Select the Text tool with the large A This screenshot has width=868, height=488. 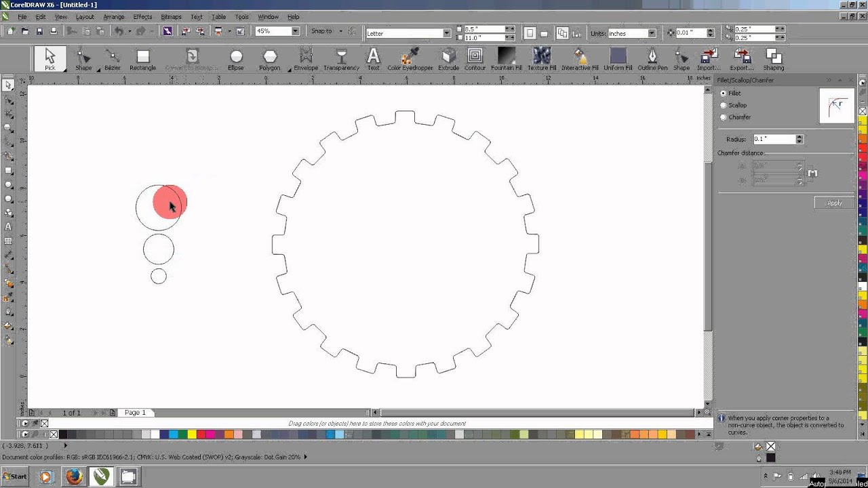point(373,59)
